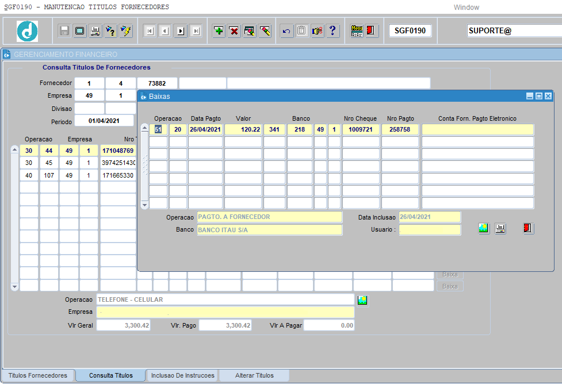This screenshot has height=392, width=562.
Task: Click the Vlr. Pago field
Action: tap(225, 325)
